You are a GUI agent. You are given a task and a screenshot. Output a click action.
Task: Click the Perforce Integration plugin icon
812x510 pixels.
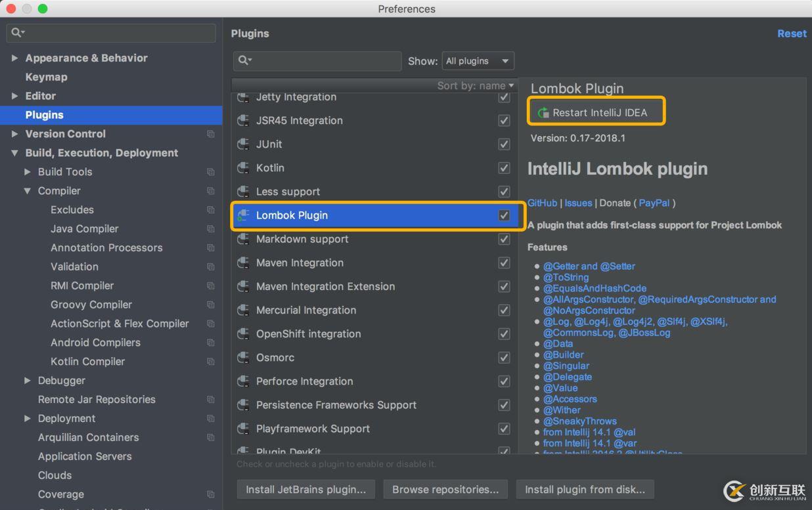[244, 381]
